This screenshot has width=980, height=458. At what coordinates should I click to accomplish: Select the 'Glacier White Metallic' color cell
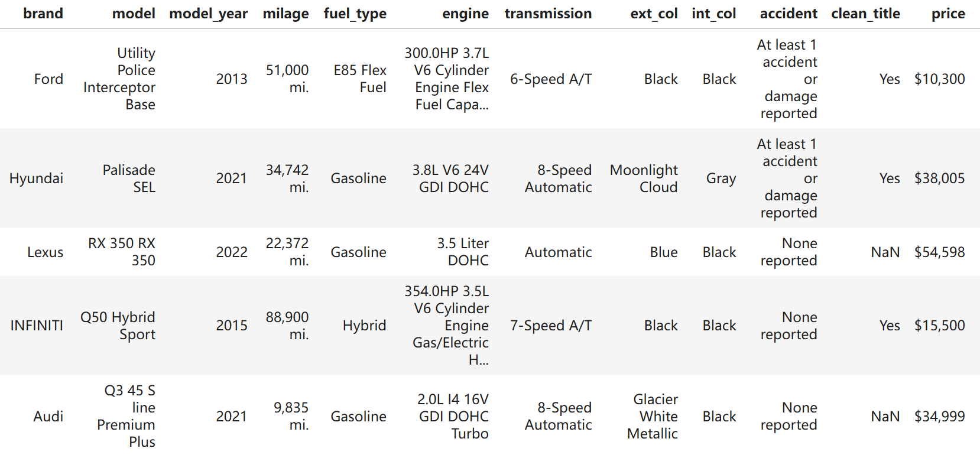click(x=653, y=417)
